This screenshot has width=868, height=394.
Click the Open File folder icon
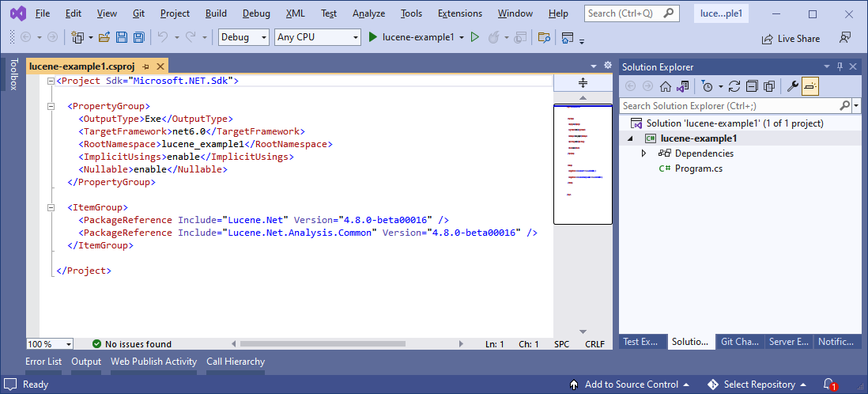tap(105, 37)
